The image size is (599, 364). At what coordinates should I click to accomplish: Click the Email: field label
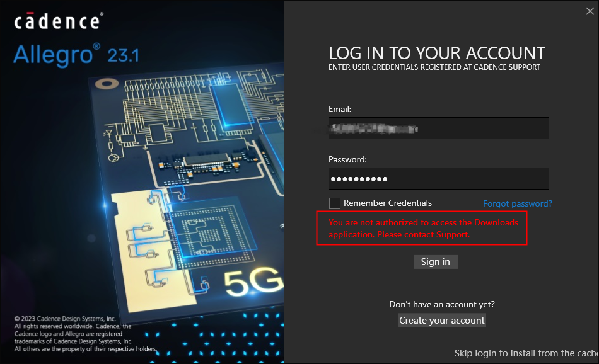(340, 109)
